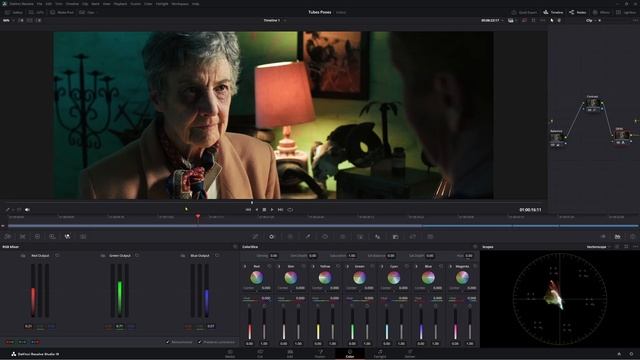640x360 pixels.
Task: Toggle loop playback
Action: click(290, 210)
